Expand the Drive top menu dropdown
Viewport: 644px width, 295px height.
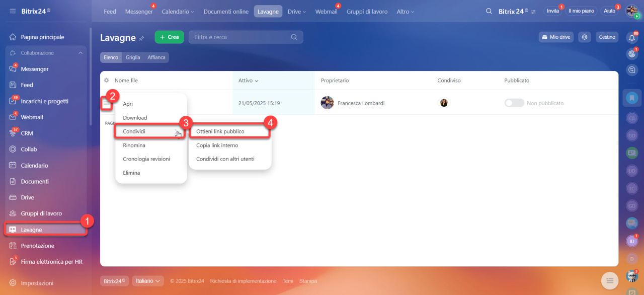(297, 12)
